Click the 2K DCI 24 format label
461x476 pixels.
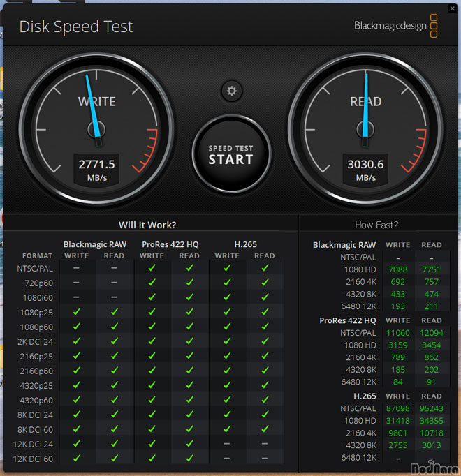[x=35, y=342]
